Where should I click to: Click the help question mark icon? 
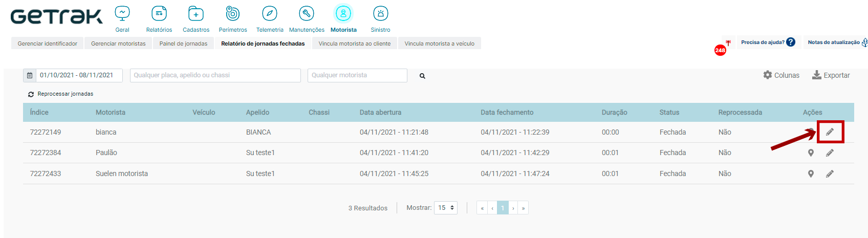791,42
